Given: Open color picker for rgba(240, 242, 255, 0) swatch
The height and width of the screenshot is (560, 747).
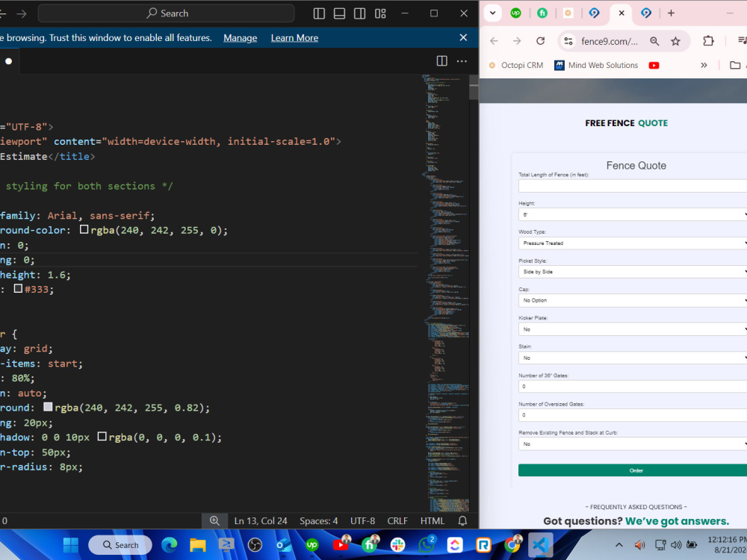Looking at the screenshot, I should [84, 229].
